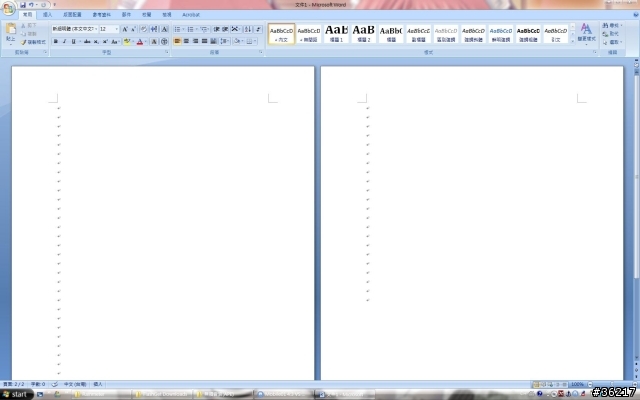This screenshot has height=400, width=640.
Task: Open the Change Styles menu
Action: [x=587, y=33]
